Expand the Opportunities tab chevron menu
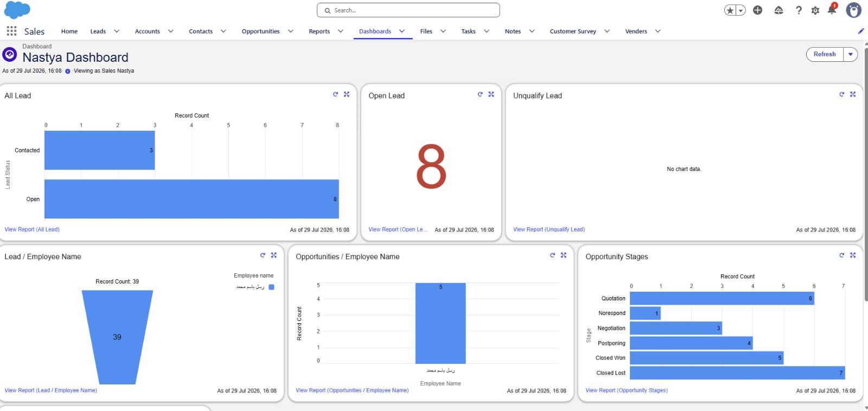Viewport: 868px width, 411px height. (291, 31)
